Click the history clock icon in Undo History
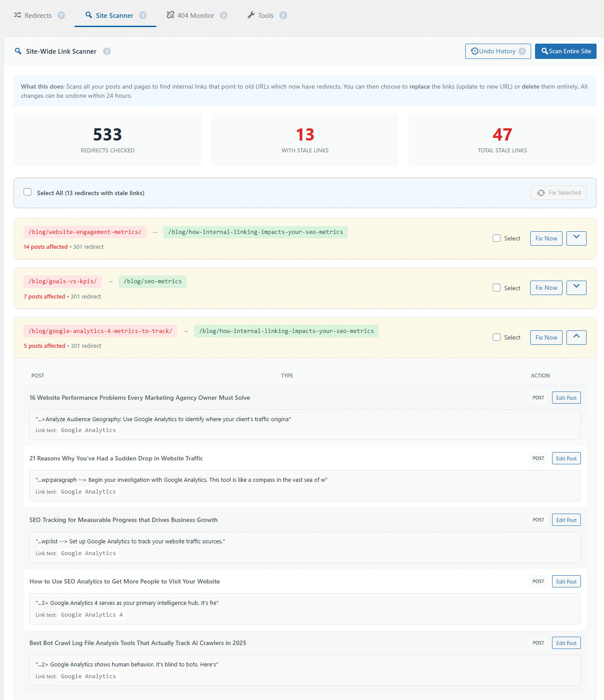The height and width of the screenshot is (700, 604). coord(474,51)
